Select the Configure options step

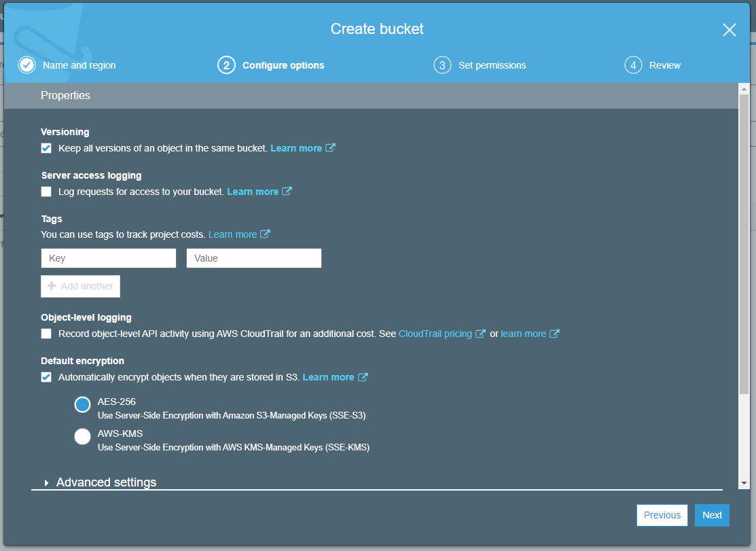coord(283,65)
